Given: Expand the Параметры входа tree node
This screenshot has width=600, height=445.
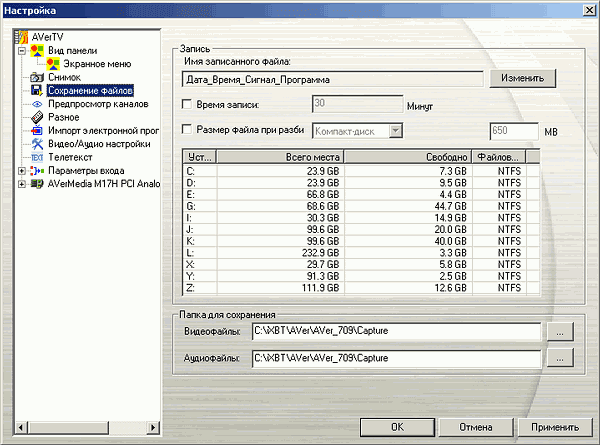Looking at the screenshot, I should tap(22, 171).
